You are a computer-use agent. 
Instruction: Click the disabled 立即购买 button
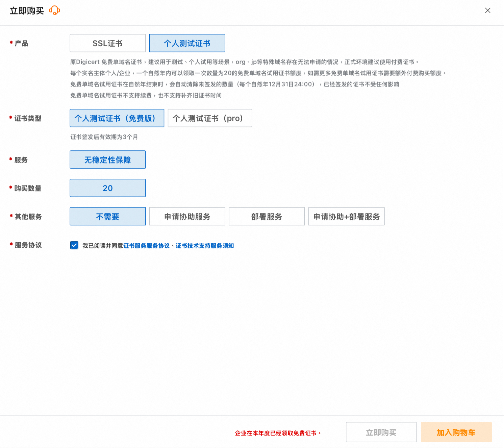tap(381, 432)
